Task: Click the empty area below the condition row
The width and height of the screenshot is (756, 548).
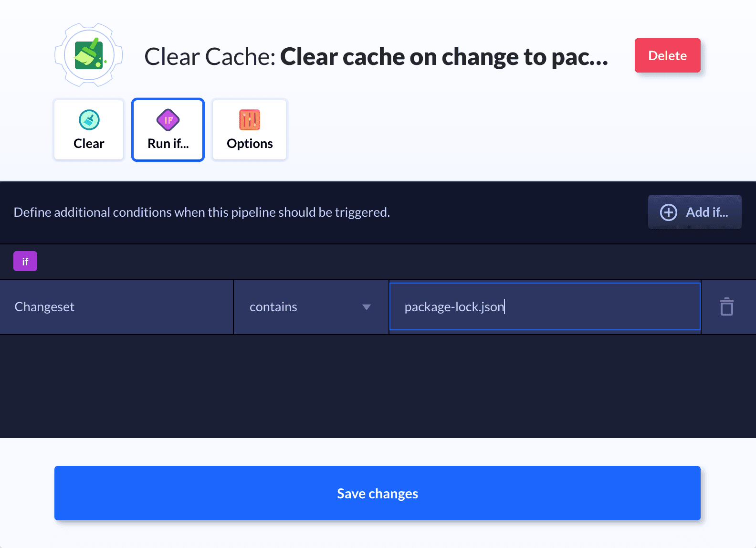Action: click(x=377, y=386)
